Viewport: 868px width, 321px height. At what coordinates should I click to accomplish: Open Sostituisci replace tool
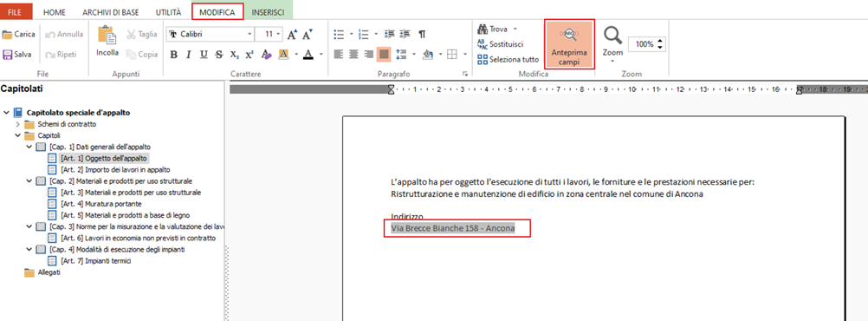[x=500, y=43]
